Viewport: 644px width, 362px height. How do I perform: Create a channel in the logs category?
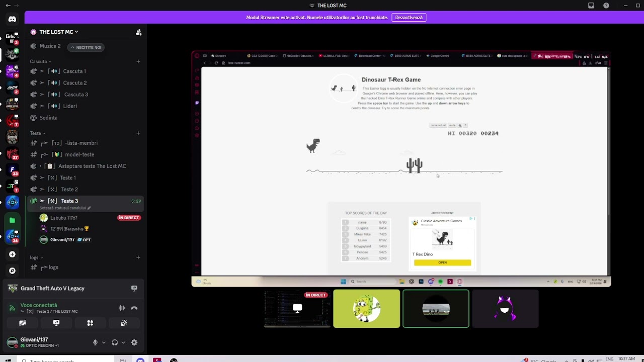click(138, 257)
